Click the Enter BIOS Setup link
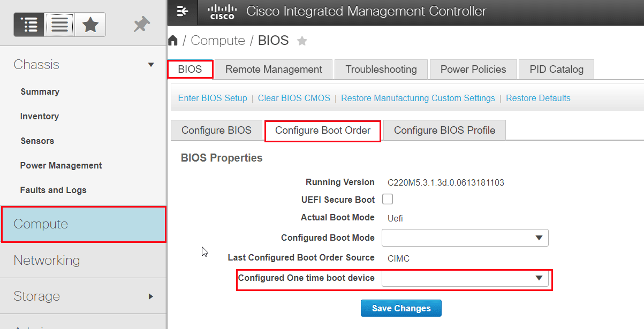 (213, 98)
